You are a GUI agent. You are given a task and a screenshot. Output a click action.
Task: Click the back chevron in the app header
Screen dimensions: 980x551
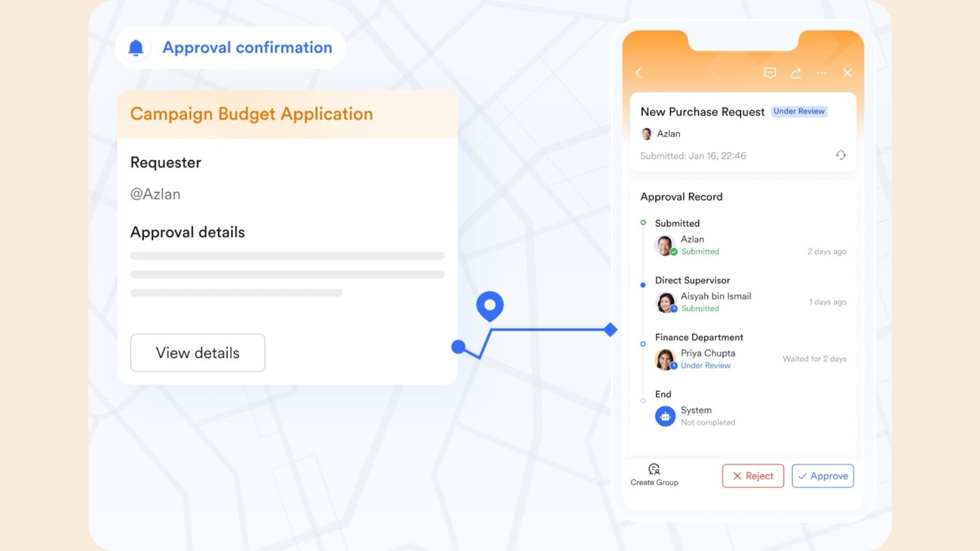pos(639,73)
